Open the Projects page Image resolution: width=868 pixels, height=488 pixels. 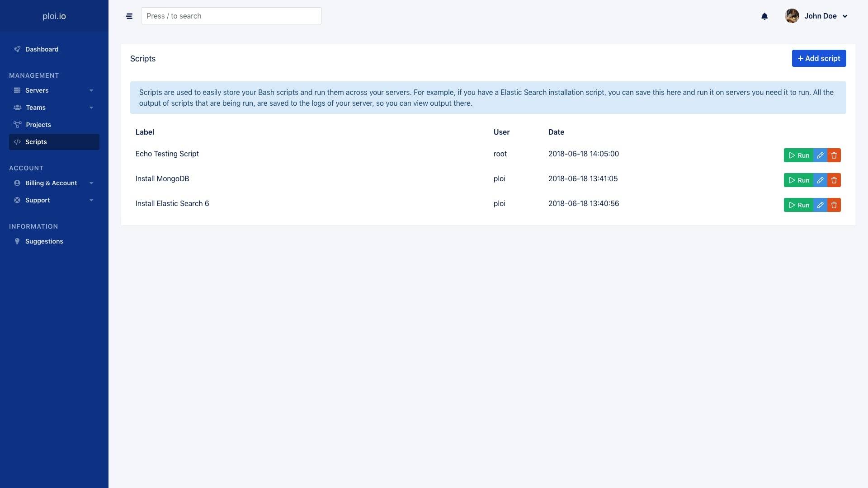[38, 125]
